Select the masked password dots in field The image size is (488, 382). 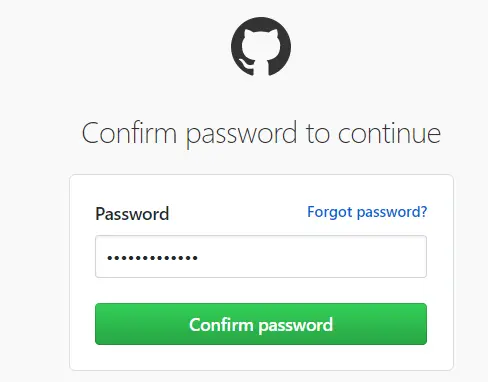(152, 258)
